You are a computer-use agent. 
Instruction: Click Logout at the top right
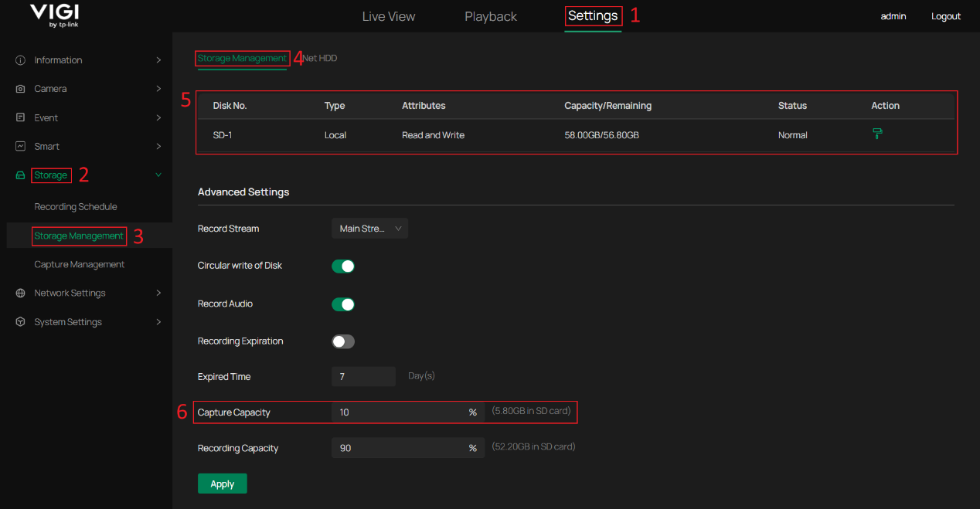(945, 15)
